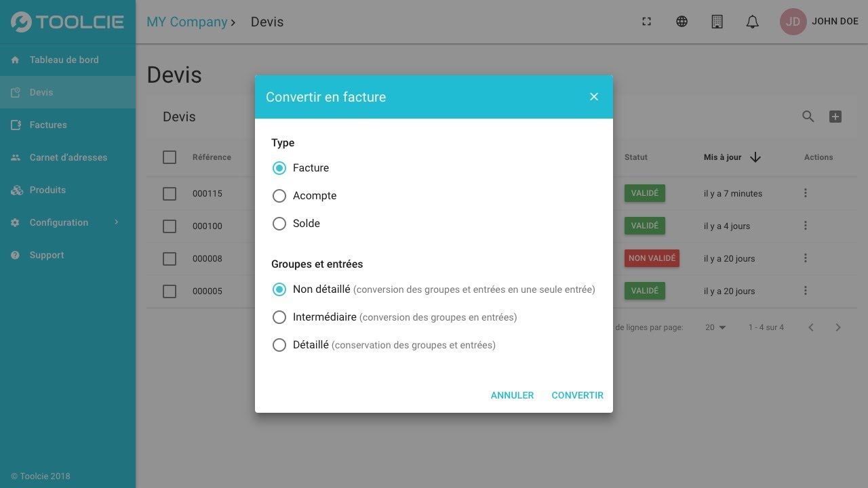Tick the checkbox for devis 000100
Image resolution: width=868 pixels, height=488 pixels.
point(170,226)
